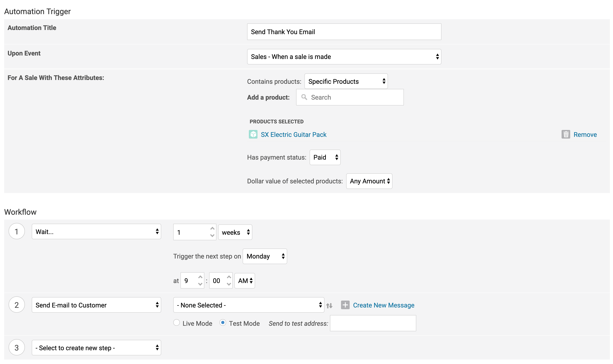Open the Monday day dropdown
613x364 pixels.
pyautogui.click(x=265, y=256)
